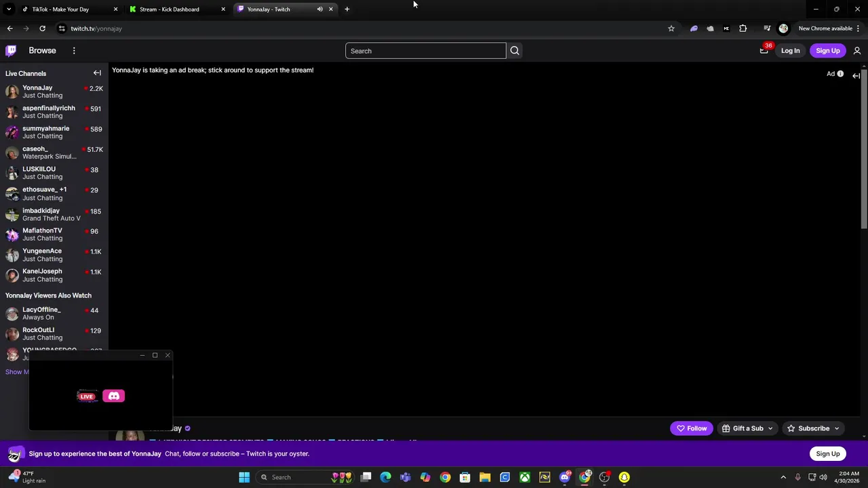
Task: Open the caseoh_ channel in sidebar
Action: [x=54, y=152]
